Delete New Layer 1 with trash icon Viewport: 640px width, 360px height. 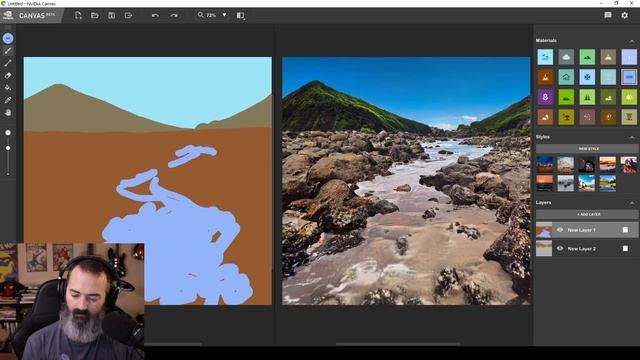click(x=625, y=230)
